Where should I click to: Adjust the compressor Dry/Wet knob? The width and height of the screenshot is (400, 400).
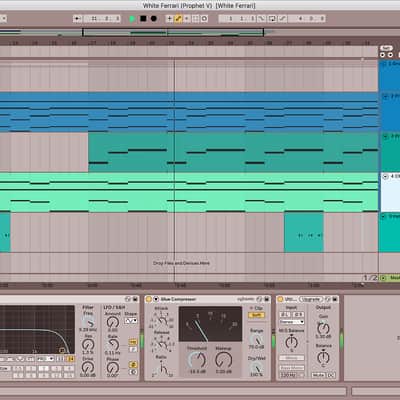point(257,368)
